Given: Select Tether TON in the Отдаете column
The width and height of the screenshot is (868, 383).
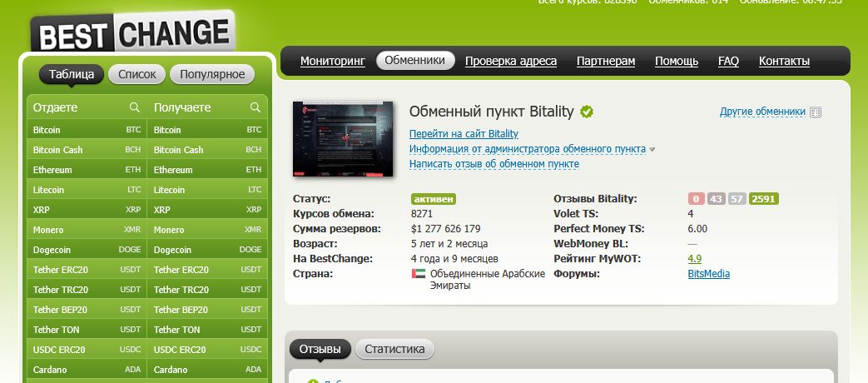Looking at the screenshot, I should pyautogui.click(x=87, y=330).
